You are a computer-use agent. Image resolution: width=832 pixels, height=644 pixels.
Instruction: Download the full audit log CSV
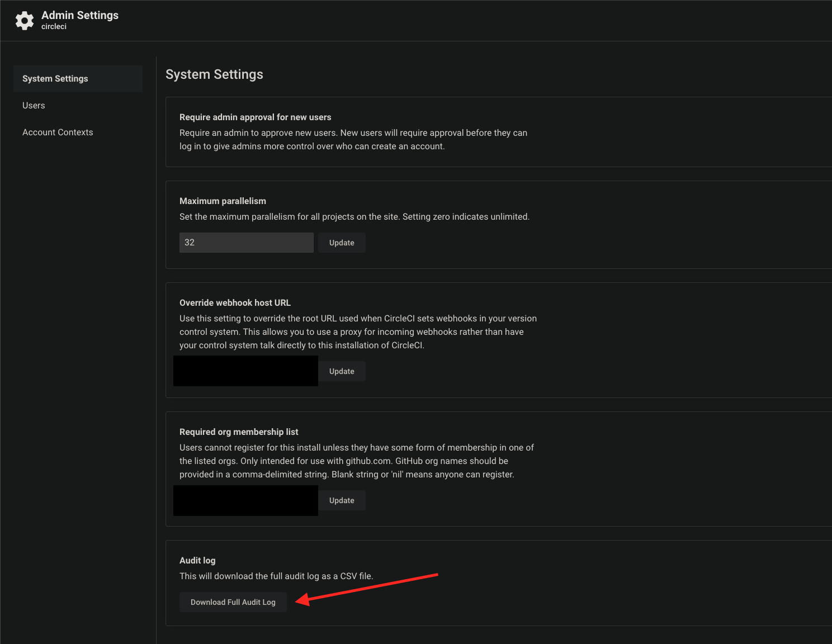tap(233, 602)
